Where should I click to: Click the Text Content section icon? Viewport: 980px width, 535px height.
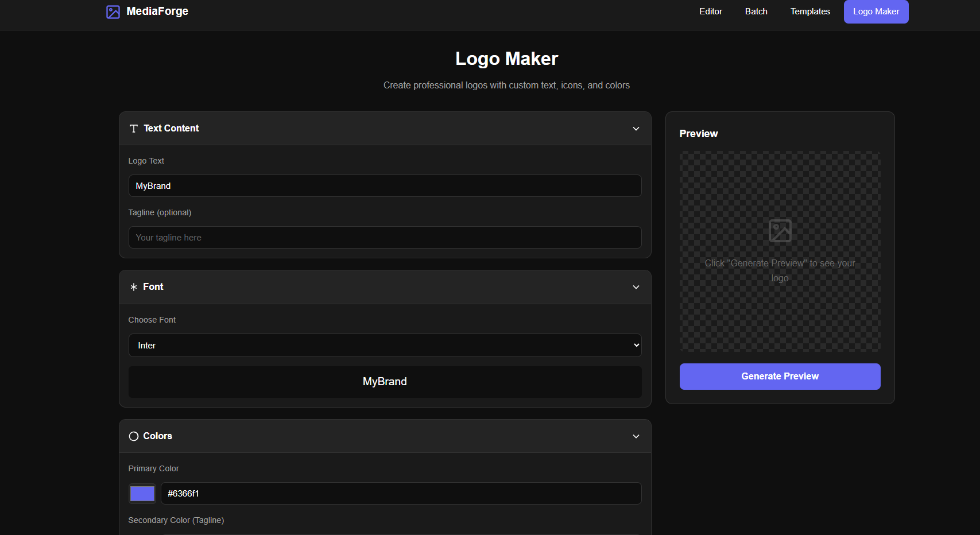(134, 129)
